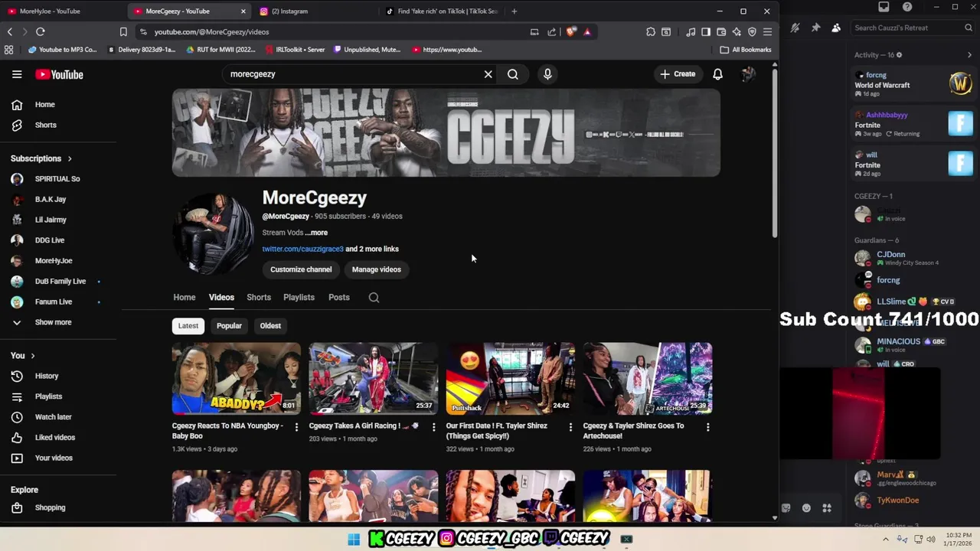The height and width of the screenshot is (551, 980).
Task: Open Your videos in sidebar
Action: [54, 458]
